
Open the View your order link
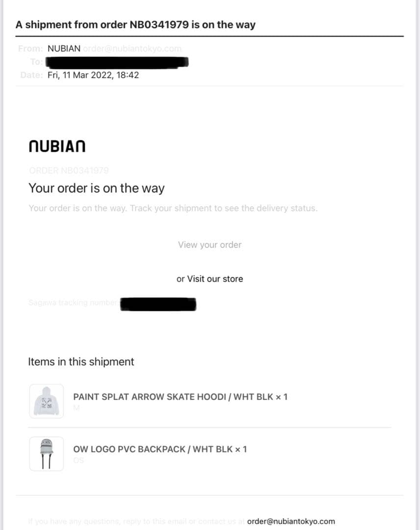(210, 245)
